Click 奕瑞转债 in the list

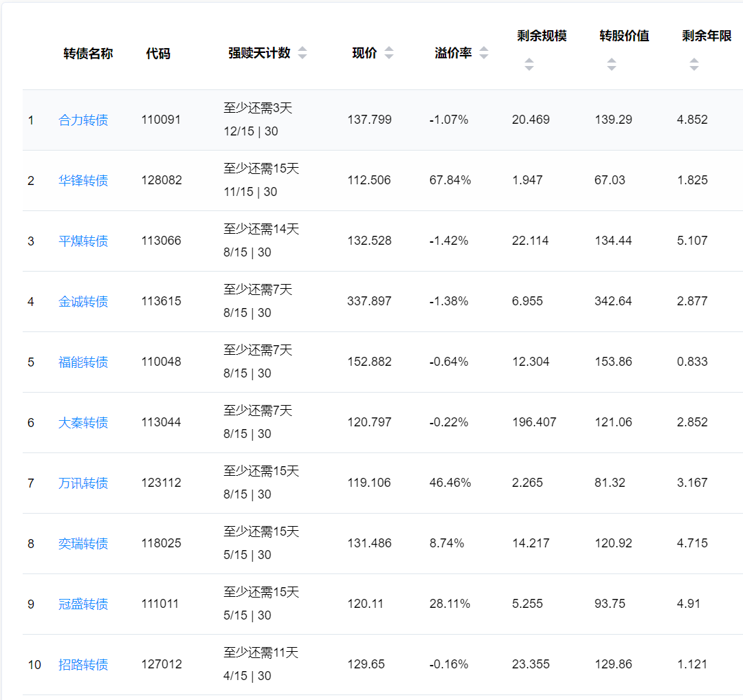(83, 544)
